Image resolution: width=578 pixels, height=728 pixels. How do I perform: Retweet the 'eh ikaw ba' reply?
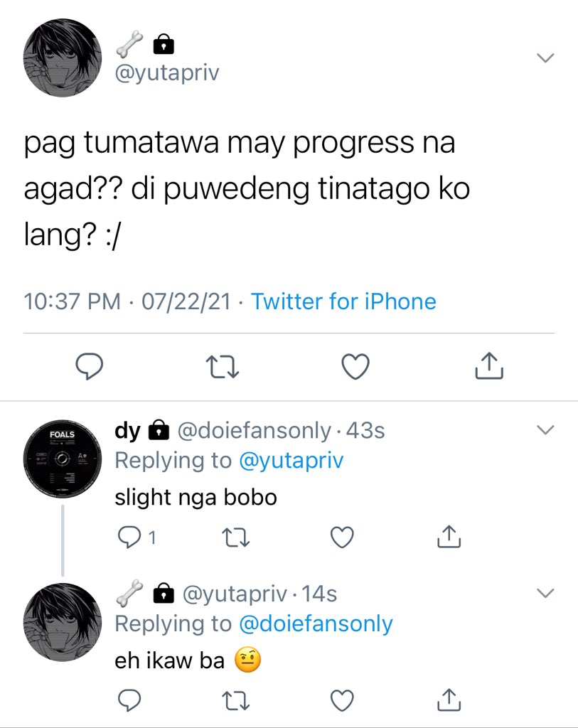click(236, 700)
